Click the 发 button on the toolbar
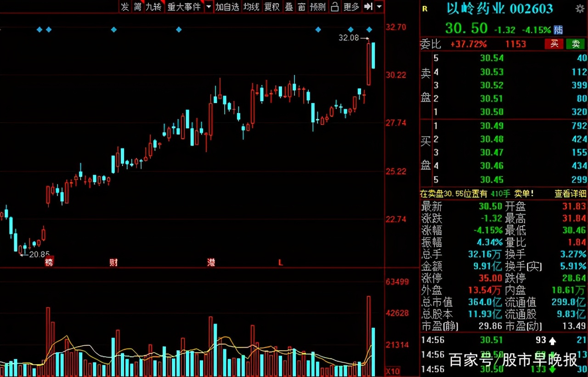 (x=124, y=7)
